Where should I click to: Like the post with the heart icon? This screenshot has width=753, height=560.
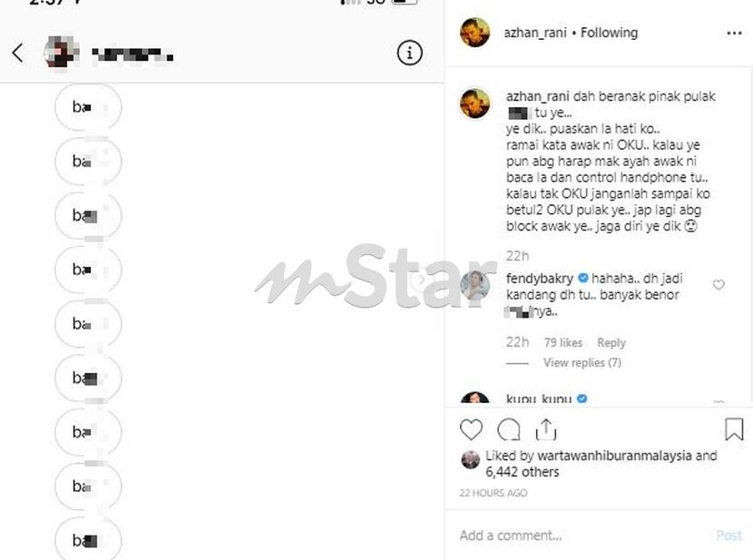click(x=471, y=429)
